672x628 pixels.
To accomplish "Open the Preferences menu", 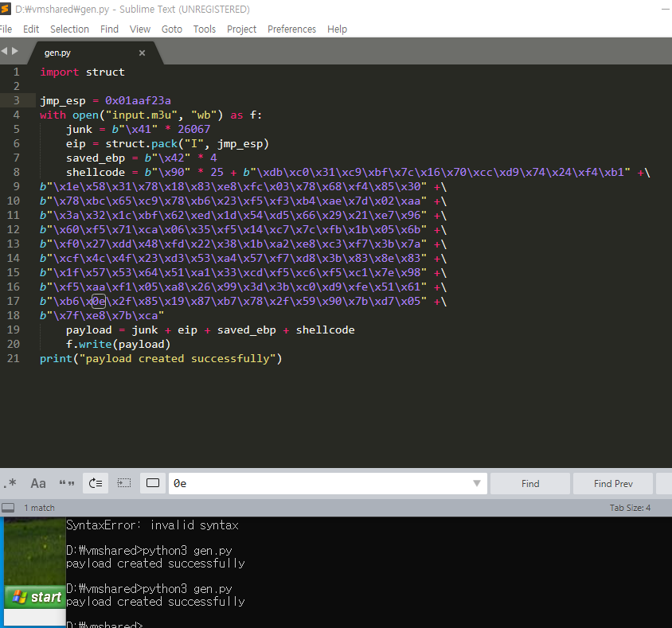I will (x=292, y=29).
